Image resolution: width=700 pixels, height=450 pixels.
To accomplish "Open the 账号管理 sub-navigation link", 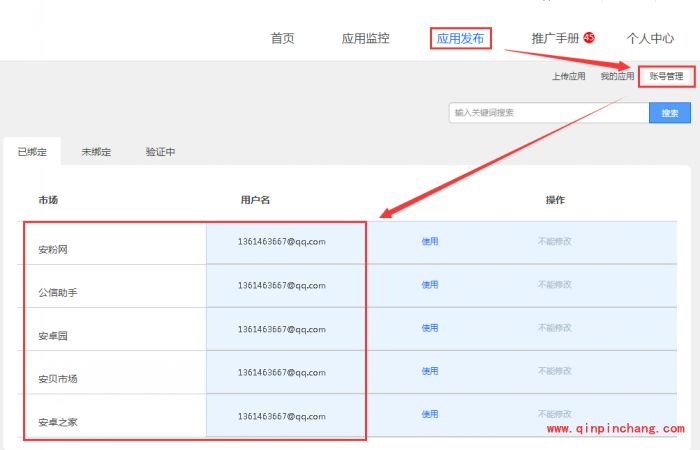I will 666,76.
